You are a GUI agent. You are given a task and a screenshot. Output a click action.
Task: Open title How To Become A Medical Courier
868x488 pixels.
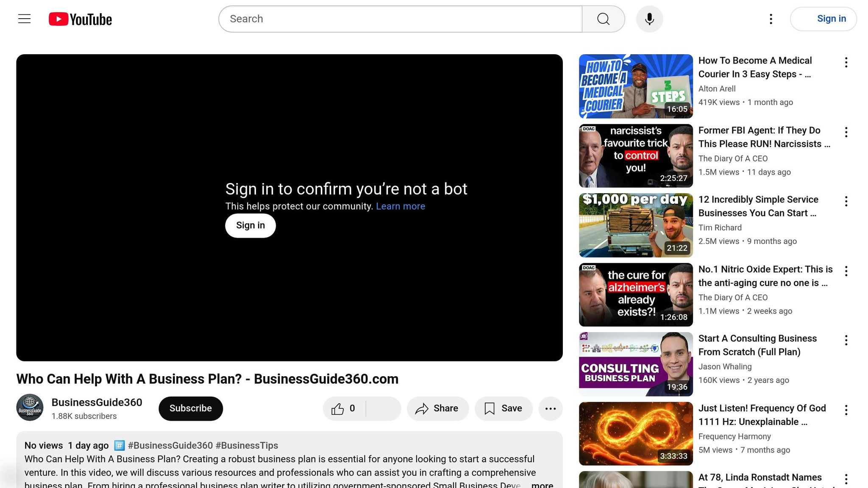point(755,67)
